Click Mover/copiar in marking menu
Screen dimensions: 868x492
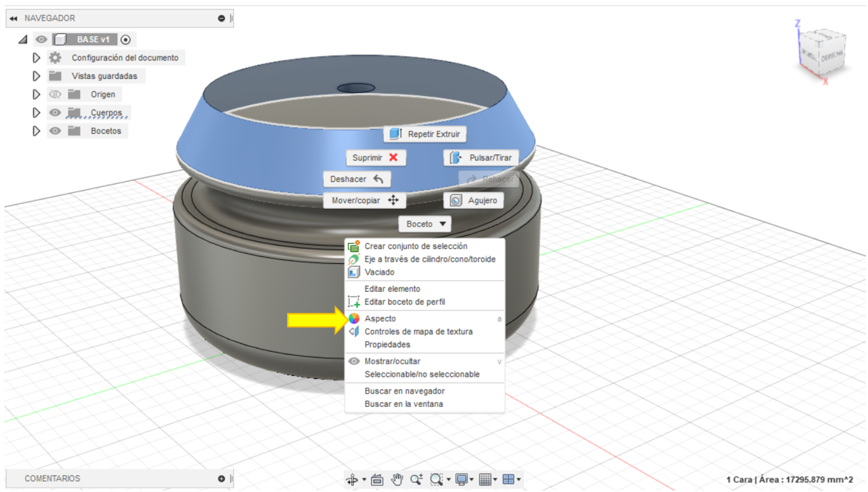coord(365,200)
